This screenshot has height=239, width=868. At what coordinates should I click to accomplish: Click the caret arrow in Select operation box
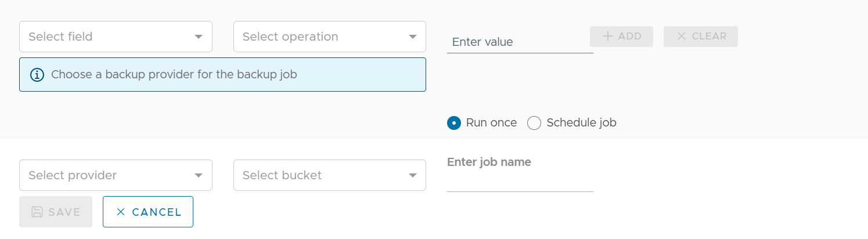coord(413,37)
